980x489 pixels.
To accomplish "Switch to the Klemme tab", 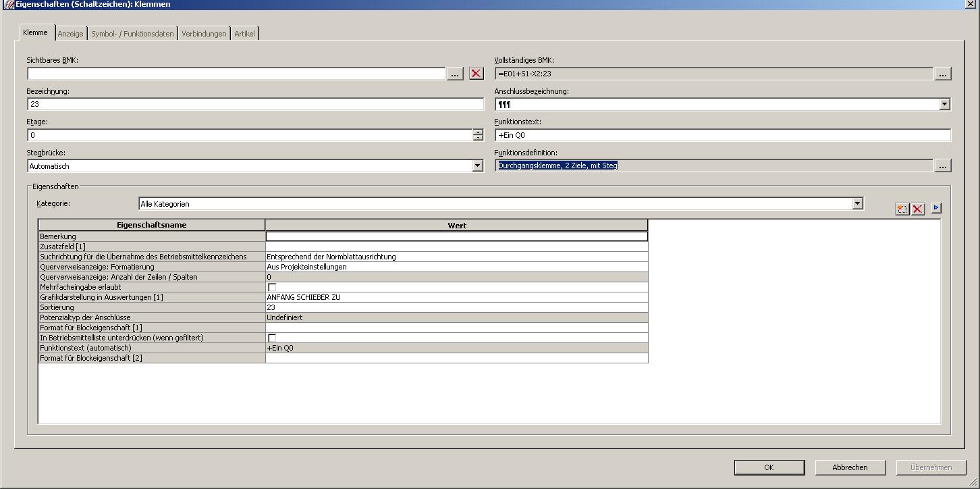I will click(35, 32).
